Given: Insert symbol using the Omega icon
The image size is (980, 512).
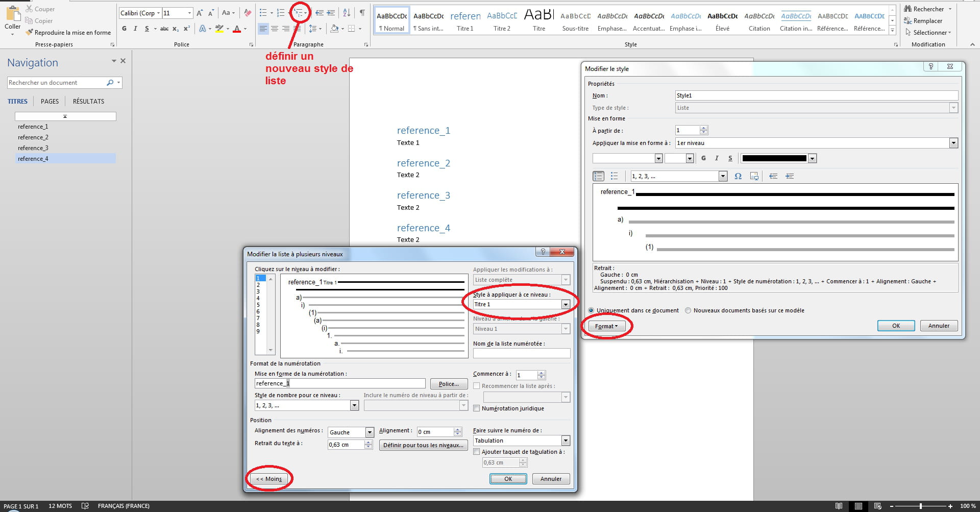Looking at the screenshot, I should point(738,176).
